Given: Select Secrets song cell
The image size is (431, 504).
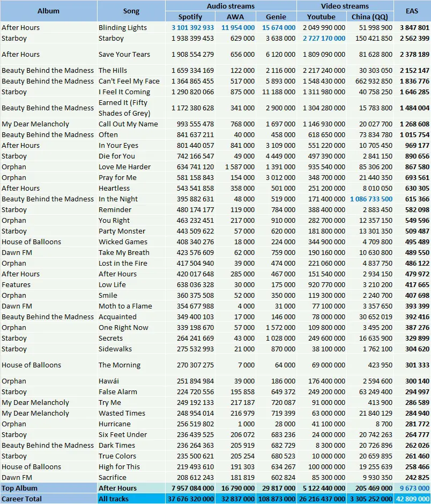Looking at the screenshot, I should [x=131, y=338].
